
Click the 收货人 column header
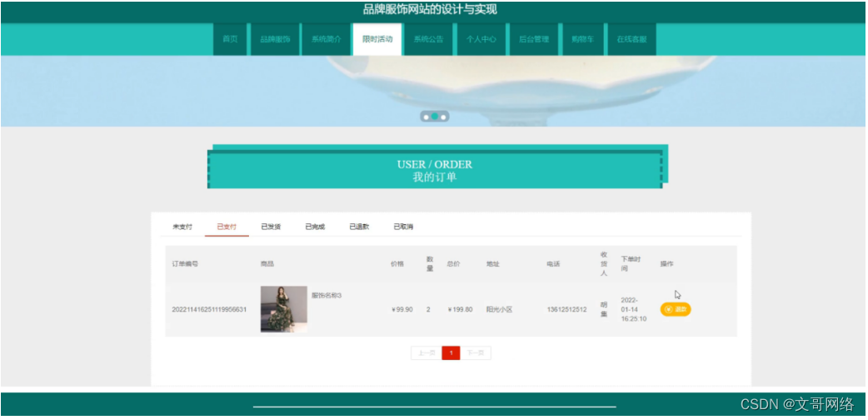[x=604, y=263]
